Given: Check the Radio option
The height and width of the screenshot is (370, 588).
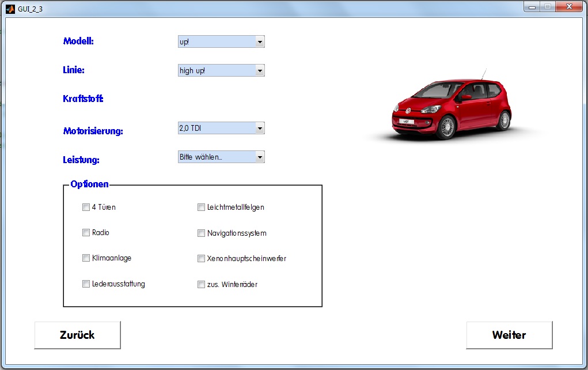Looking at the screenshot, I should [x=86, y=233].
